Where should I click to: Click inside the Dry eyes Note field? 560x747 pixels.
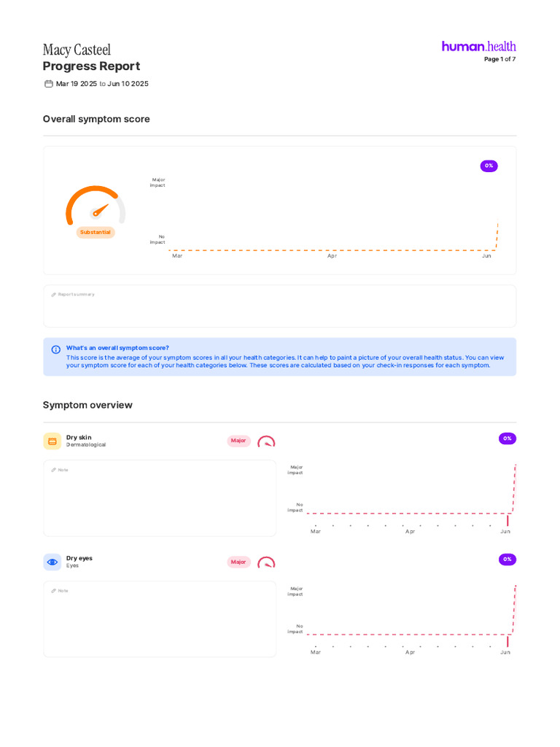point(160,619)
